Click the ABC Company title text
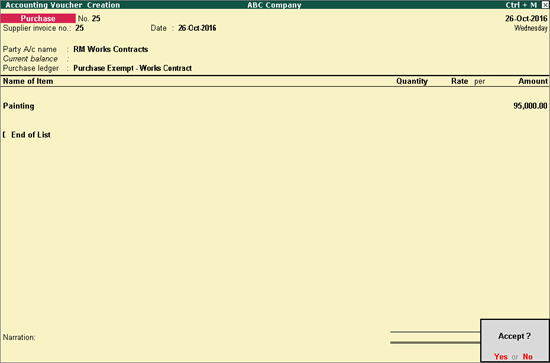This screenshot has height=363, width=550. 274,5
